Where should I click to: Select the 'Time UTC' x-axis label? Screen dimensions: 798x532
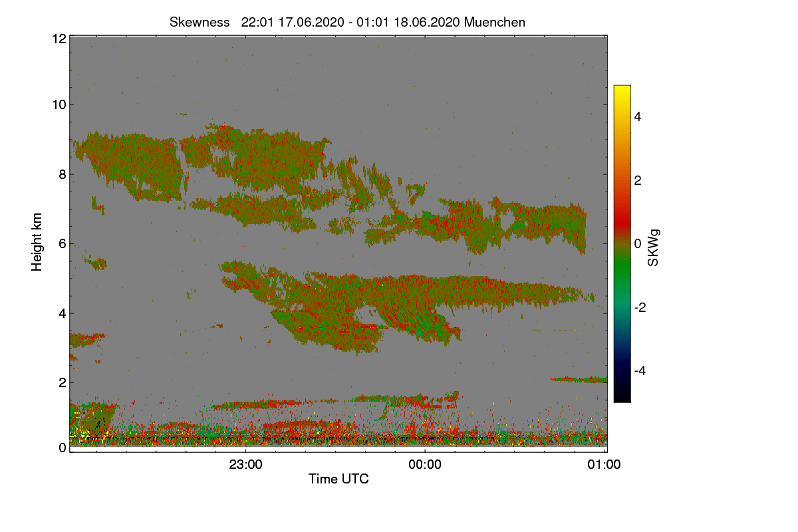point(338,479)
